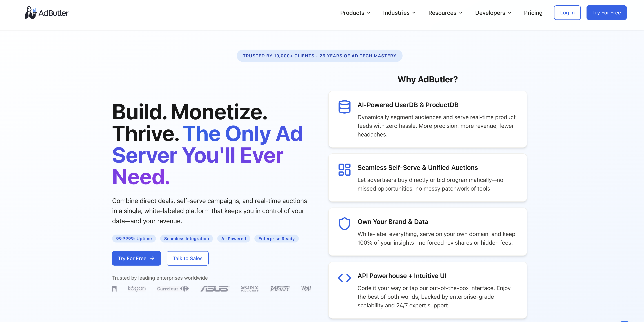The height and width of the screenshot is (322, 644).
Task: Click the shield icon beside Own Your Brand
Action: [344, 224]
